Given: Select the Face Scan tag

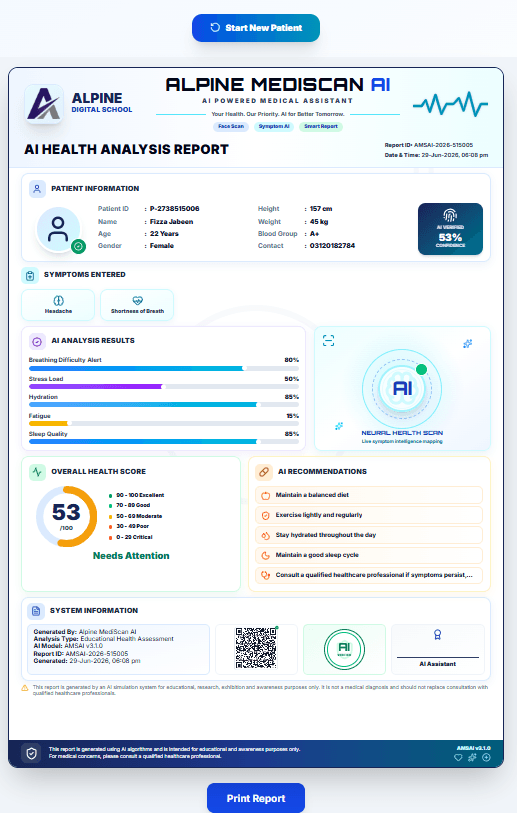Looking at the screenshot, I should click(x=231, y=127).
